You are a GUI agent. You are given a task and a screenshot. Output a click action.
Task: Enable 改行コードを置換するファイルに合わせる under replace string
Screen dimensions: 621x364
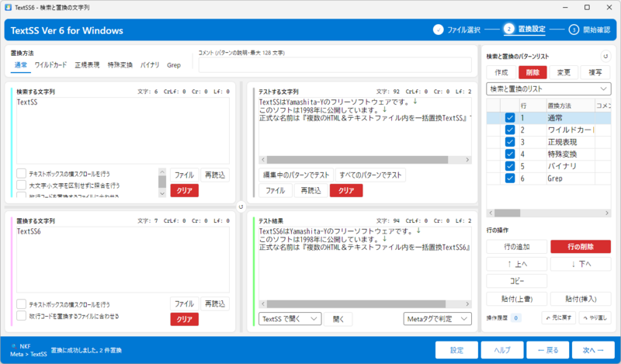(22, 316)
